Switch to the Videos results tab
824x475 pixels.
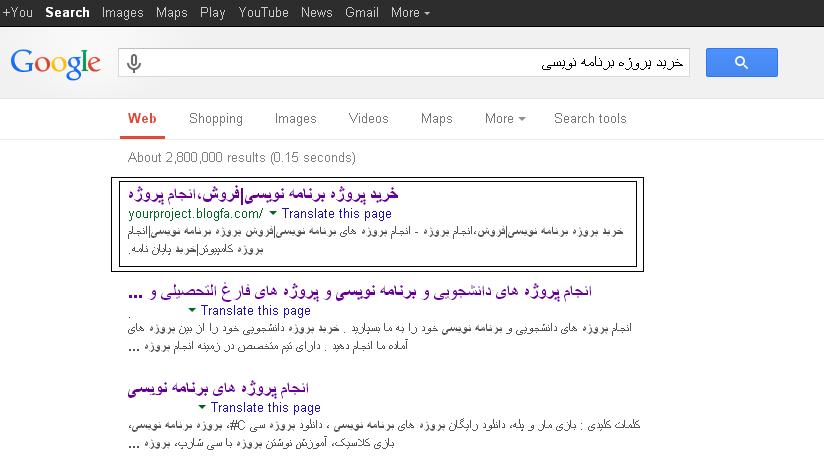click(x=368, y=119)
